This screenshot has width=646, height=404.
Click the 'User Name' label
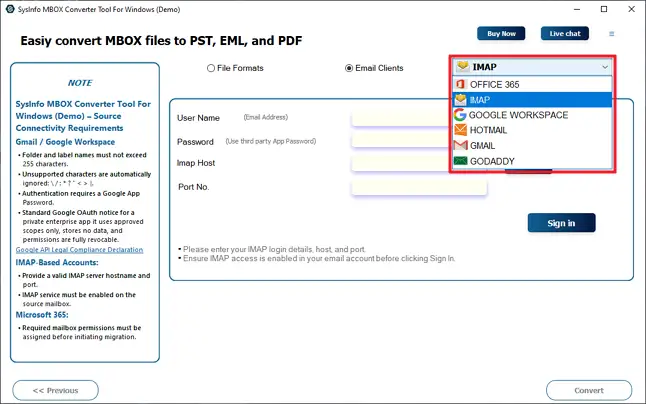click(198, 118)
